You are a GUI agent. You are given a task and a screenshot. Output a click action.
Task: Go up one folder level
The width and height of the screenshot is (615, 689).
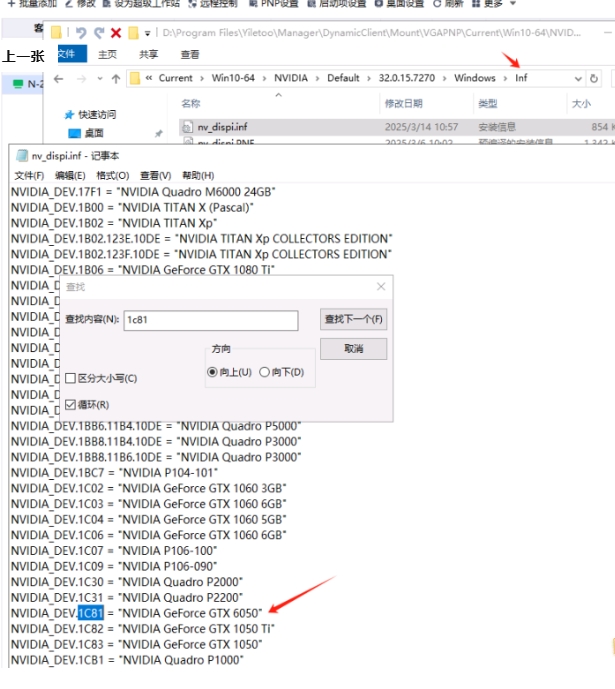tap(116, 79)
